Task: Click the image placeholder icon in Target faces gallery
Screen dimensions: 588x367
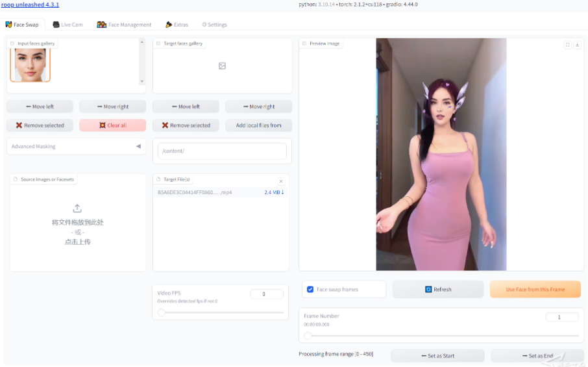Action: point(222,66)
